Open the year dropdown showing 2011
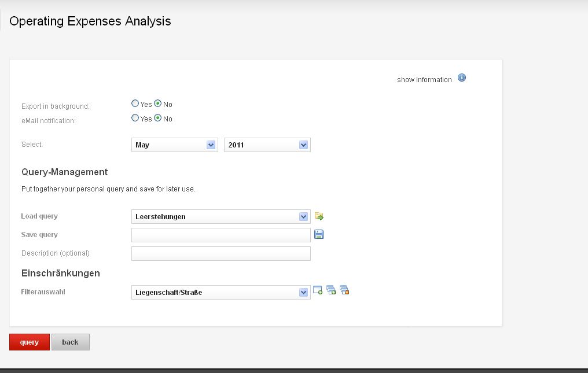 pyautogui.click(x=267, y=145)
